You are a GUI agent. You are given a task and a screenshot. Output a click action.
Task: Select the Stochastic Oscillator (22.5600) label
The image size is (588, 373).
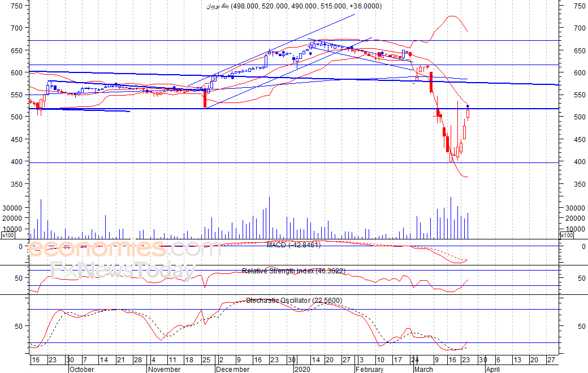click(x=294, y=301)
